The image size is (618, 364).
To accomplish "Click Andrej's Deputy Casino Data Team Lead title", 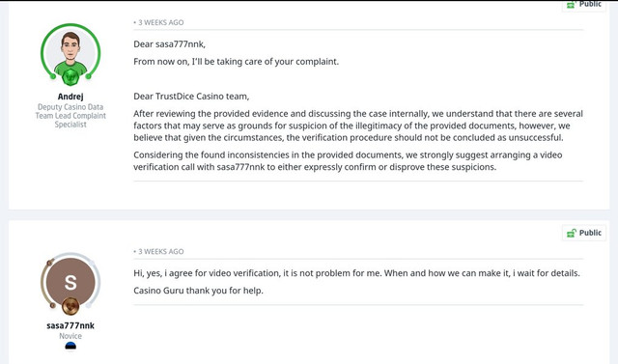I will click(70, 116).
